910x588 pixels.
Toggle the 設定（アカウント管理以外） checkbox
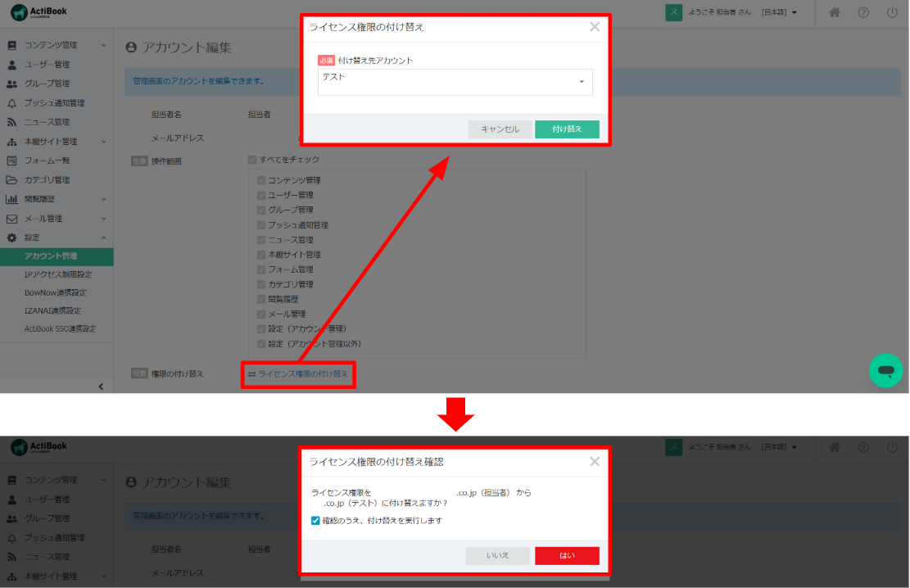point(261,344)
